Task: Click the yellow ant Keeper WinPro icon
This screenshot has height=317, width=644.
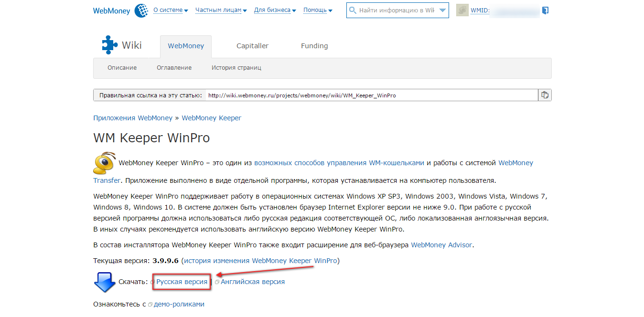Action: (x=104, y=163)
